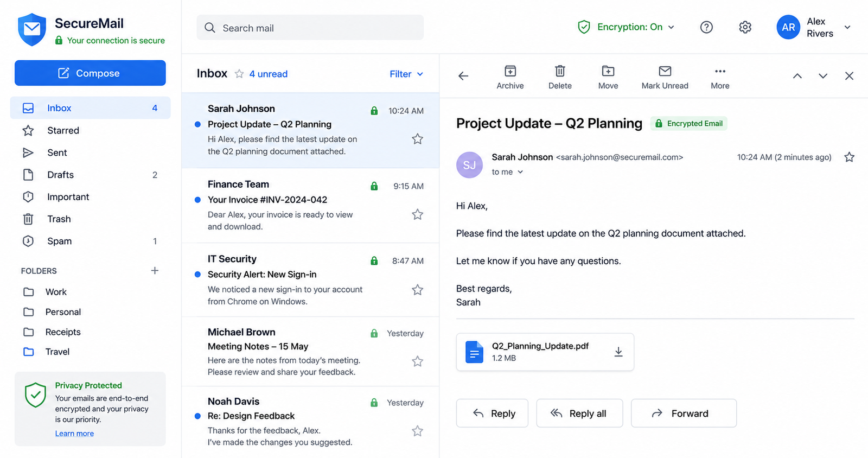The height and width of the screenshot is (458, 868).
Task: Click the Reply all button
Action: [x=579, y=414]
